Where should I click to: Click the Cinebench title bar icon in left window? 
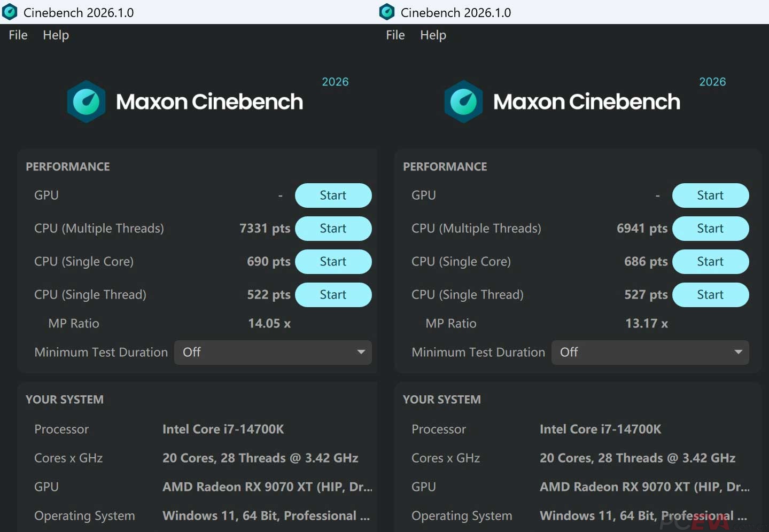[10, 12]
